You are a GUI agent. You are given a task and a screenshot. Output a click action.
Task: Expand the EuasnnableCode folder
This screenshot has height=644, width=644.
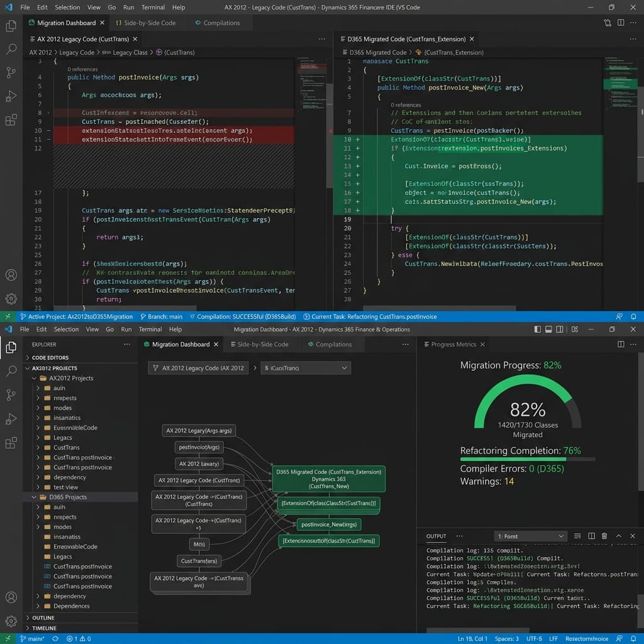click(75, 428)
